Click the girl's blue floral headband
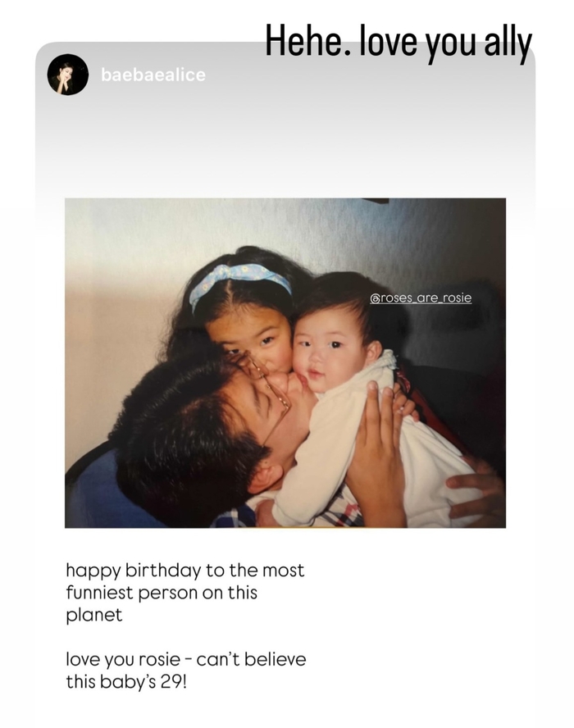Screen dimensions: 574x728 point(239,281)
